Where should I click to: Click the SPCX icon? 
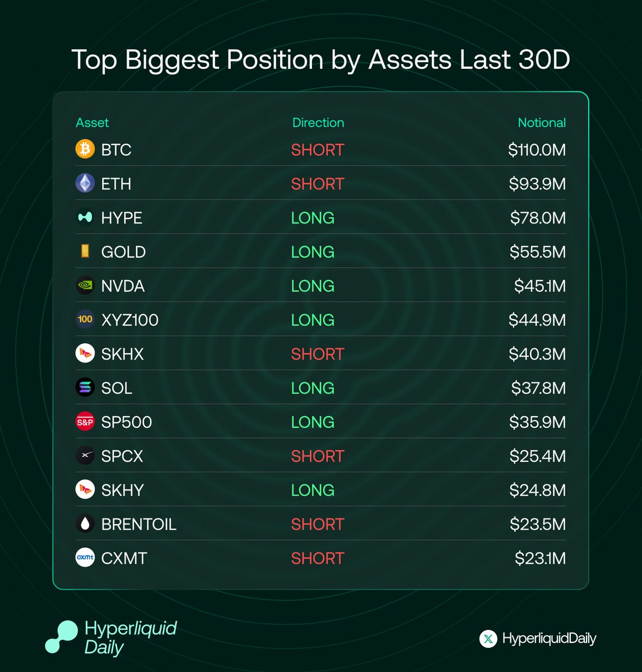[x=85, y=456]
